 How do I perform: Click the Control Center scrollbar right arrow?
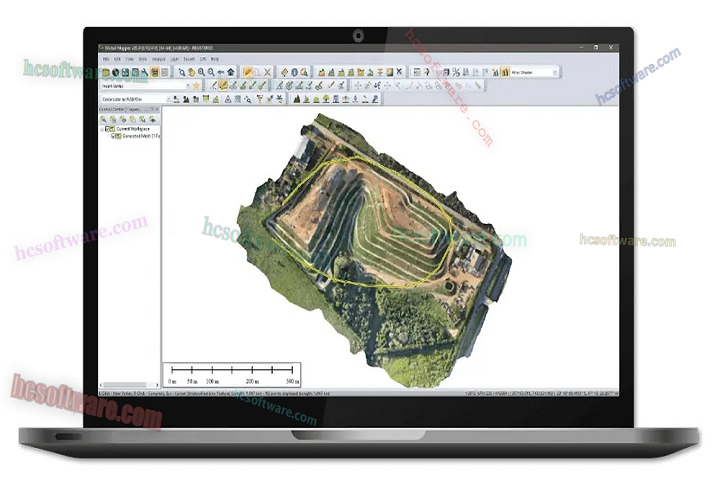pos(157,385)
